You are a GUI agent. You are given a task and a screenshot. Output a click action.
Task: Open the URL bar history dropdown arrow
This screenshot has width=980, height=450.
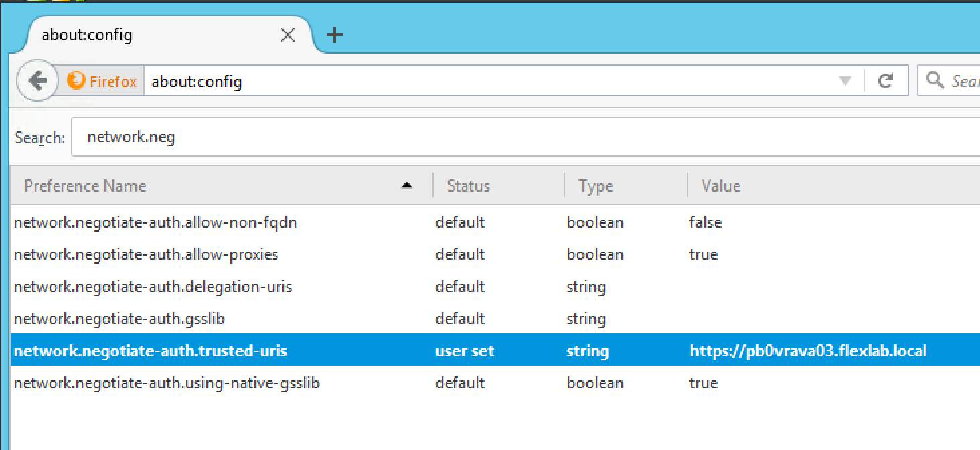(x=845, y=82)
